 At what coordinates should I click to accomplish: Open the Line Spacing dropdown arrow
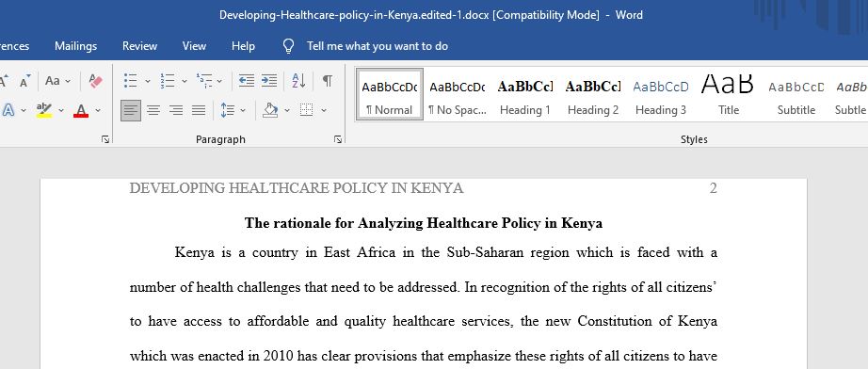243,111
